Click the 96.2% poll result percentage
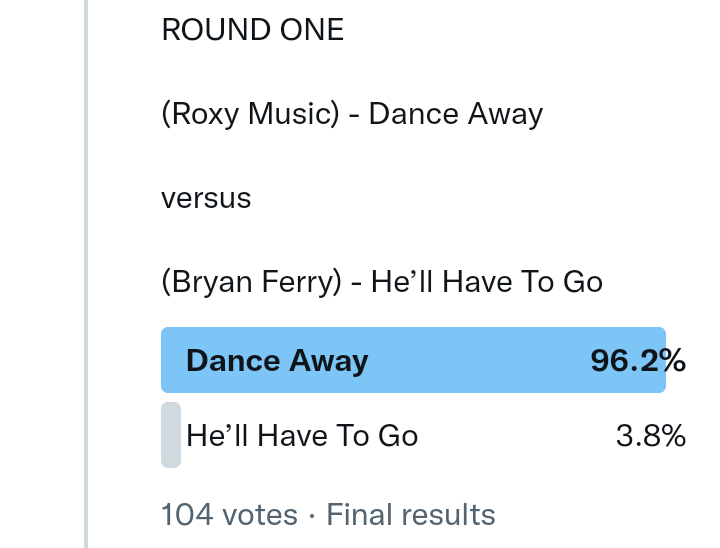The image size is (720, 548). point(638,360)
